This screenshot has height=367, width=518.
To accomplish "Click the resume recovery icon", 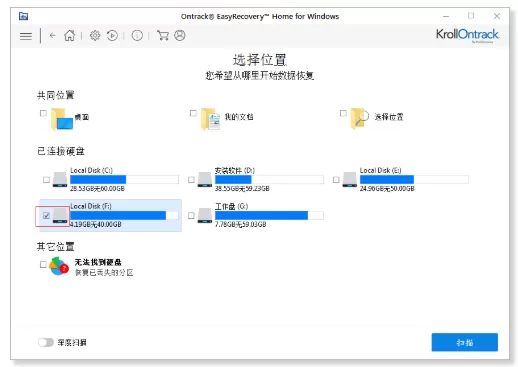I will click(x=112, y=35).
